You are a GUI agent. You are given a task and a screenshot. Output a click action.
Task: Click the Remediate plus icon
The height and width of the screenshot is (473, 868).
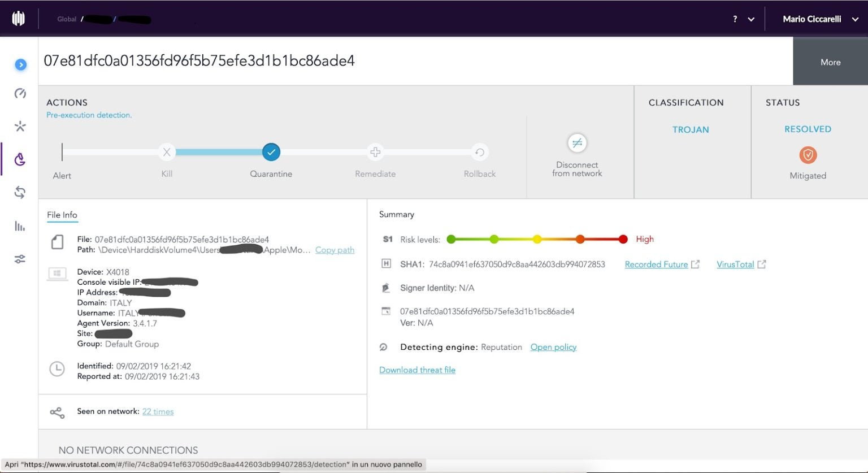[375, 152]
